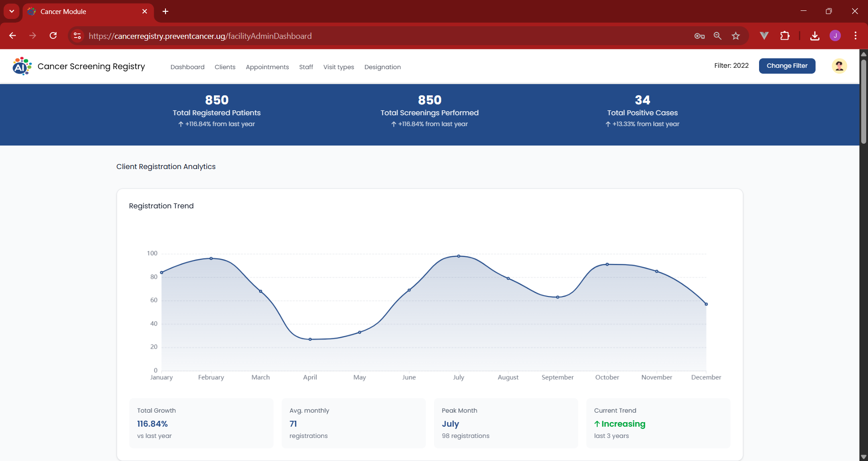Go back using the browser back arrow
This screenshot has height=461, width=868.
pos(13,36)
